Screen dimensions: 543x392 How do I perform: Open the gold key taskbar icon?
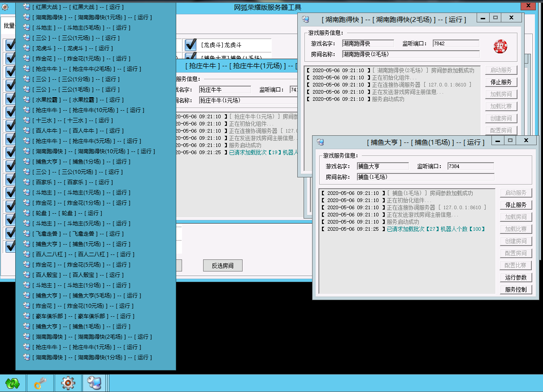click(40, 383)
